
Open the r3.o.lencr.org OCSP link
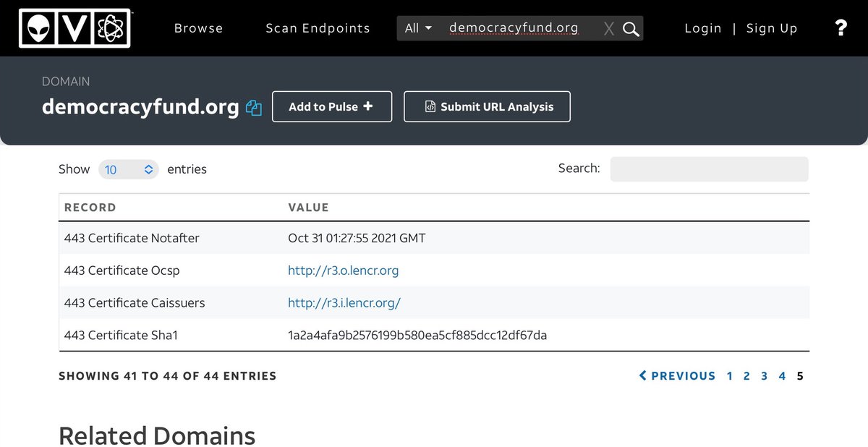pos(343,271)
